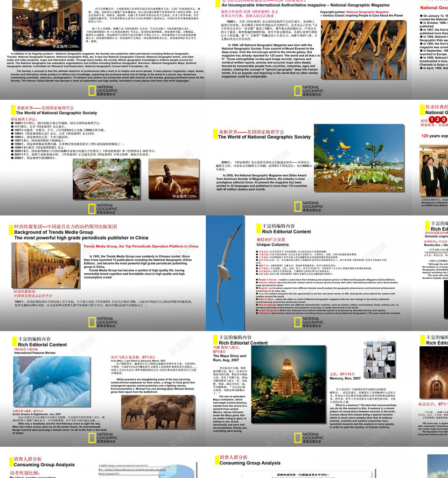
Task: Open the photo of the woman with a chimpanzee
Action: tap(107, 179)
